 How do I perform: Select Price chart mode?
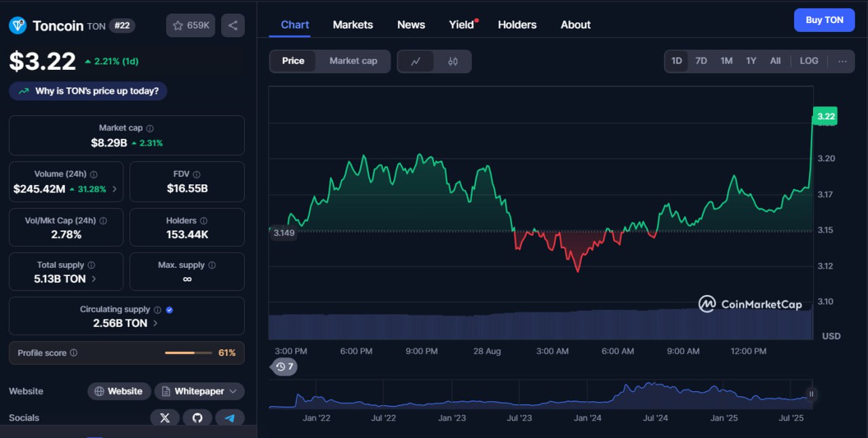coord(293,61)
